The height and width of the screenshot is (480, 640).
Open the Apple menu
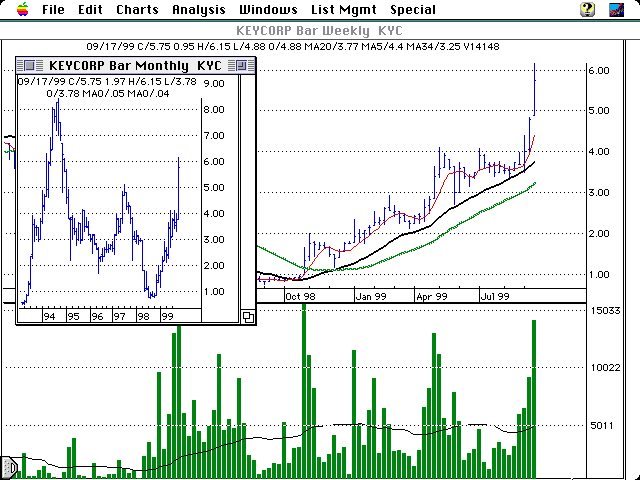coord(23,9)
